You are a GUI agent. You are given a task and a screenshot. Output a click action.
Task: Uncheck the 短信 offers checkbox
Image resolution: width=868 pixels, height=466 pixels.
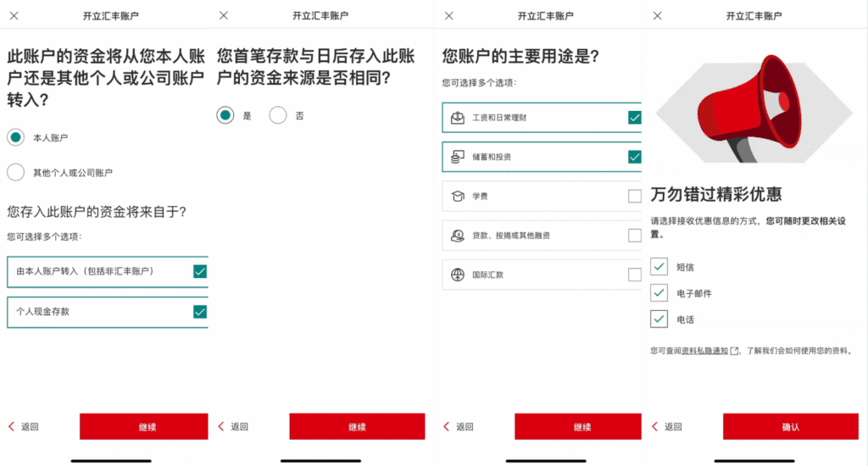pyautogui.click(x=659, y=267)
